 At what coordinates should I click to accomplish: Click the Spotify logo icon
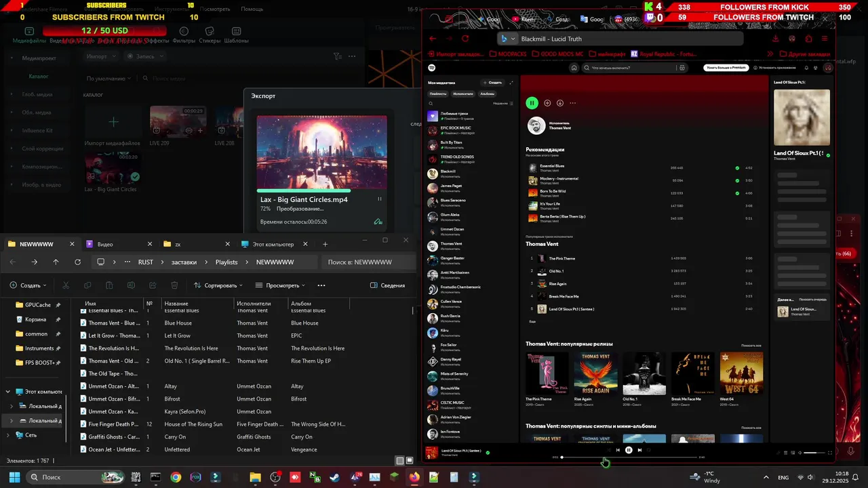point(432,68)
